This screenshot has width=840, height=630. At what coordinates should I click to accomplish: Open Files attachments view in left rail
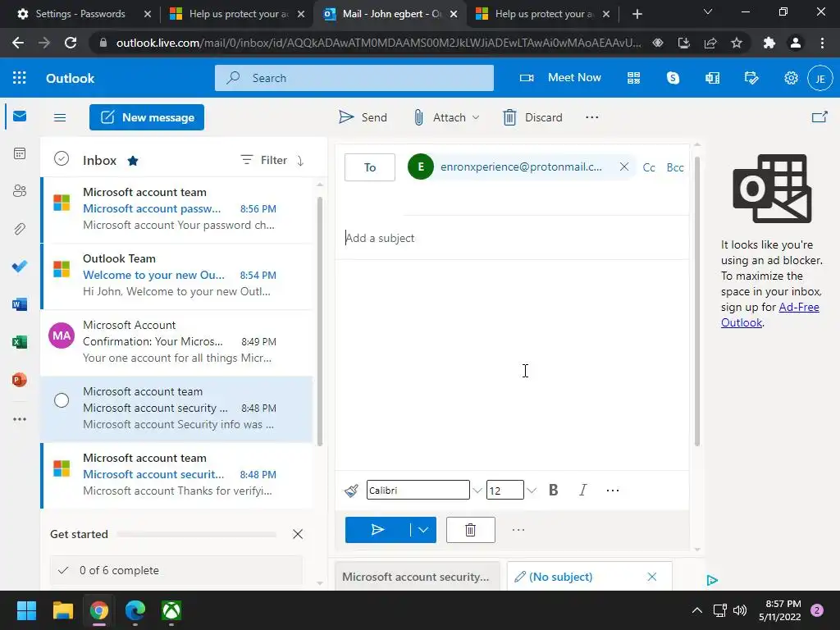pos(20,229)
